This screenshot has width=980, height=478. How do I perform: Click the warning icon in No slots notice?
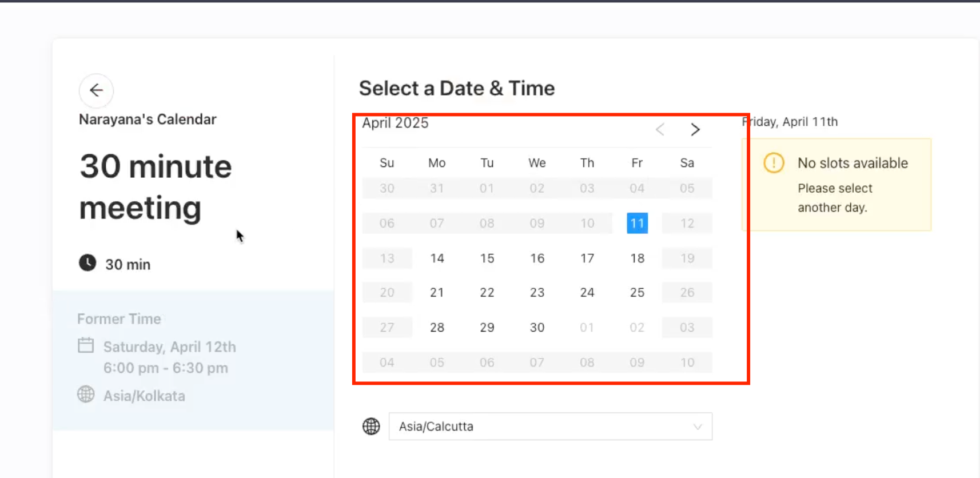[774, 163]
